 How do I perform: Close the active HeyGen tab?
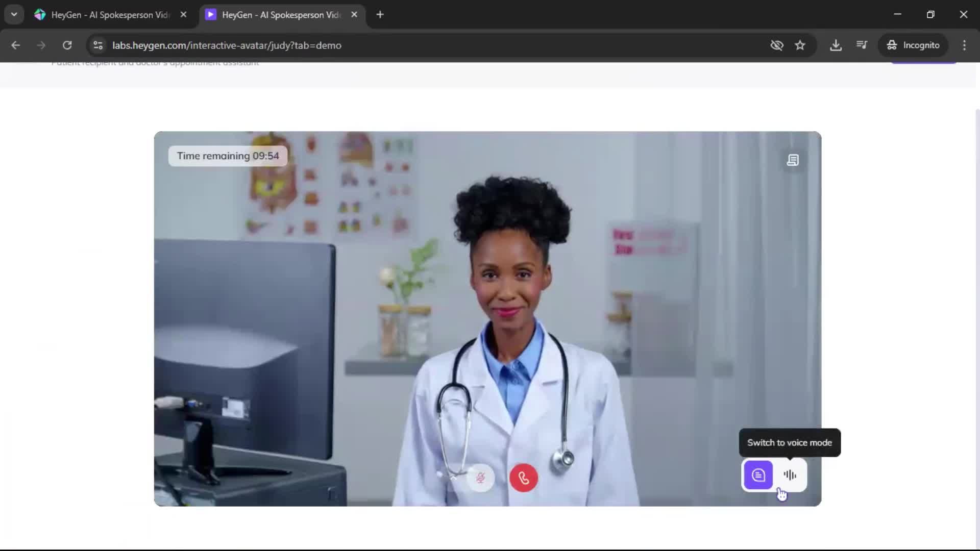pyautogui.click(x=354, y=15)
